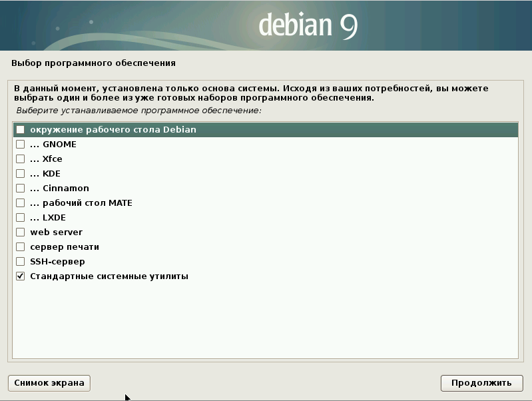Click the '... LXDE' label text
The image size is (532, 401).
48,217
